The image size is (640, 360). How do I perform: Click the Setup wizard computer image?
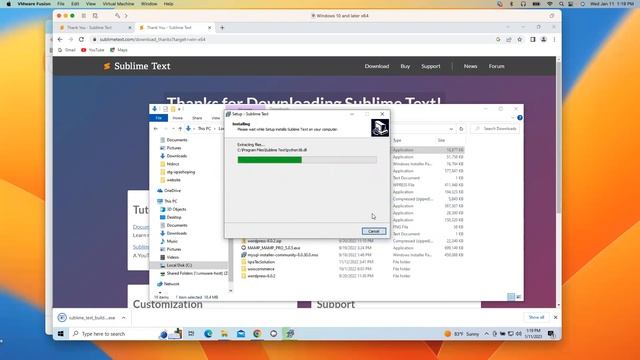pos(380,128)
